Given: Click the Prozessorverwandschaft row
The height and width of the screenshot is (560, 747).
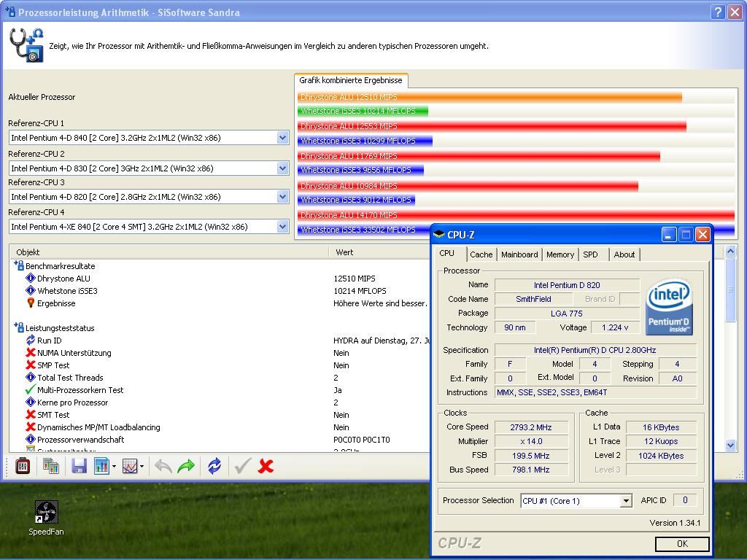Looking at the screenshot, I should [219, 440].
